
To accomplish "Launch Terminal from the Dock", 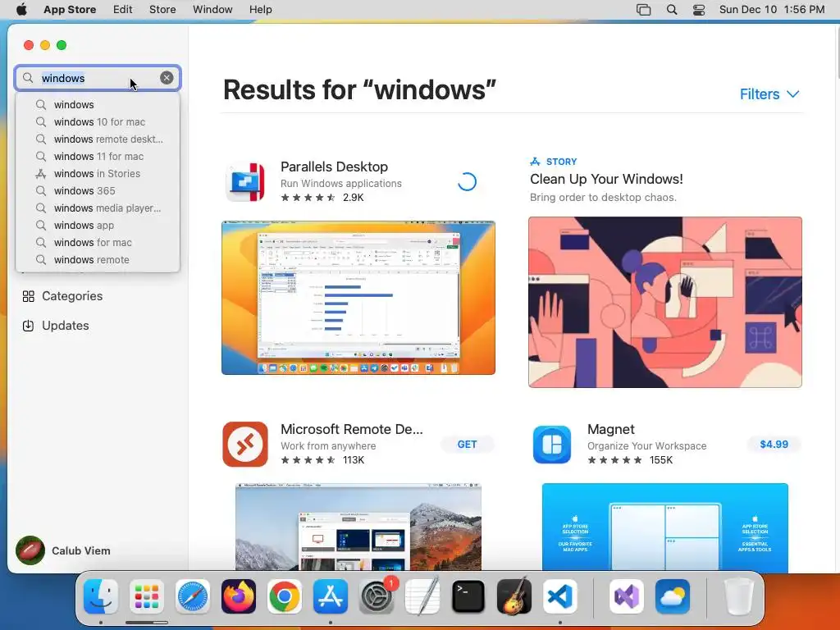I will point(468,596).
